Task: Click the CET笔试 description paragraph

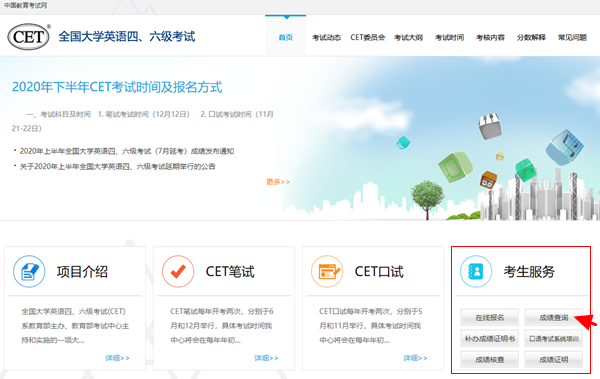Action: [x=222, y=326]
